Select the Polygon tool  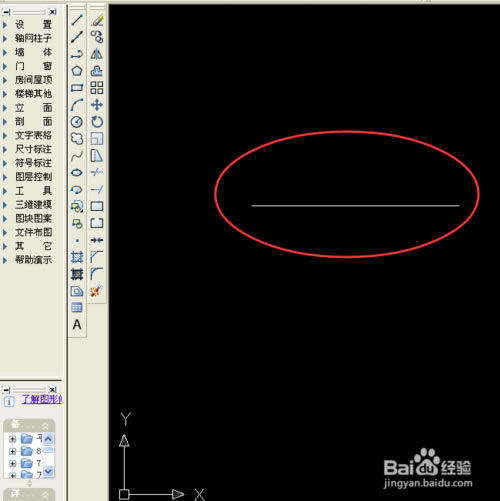[x=77, y=71]
